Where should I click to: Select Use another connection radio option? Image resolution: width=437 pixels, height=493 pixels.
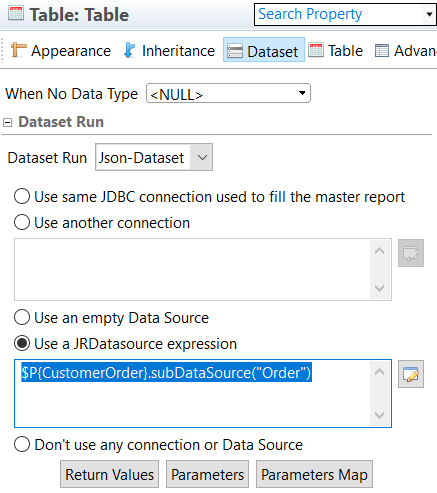[x=22, y=222]
